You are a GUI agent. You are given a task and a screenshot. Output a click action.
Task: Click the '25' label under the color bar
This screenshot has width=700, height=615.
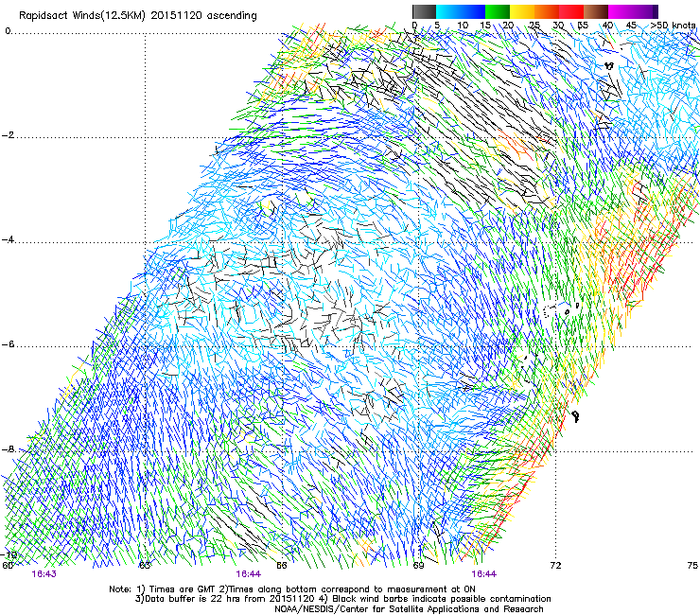coord(534,26)
